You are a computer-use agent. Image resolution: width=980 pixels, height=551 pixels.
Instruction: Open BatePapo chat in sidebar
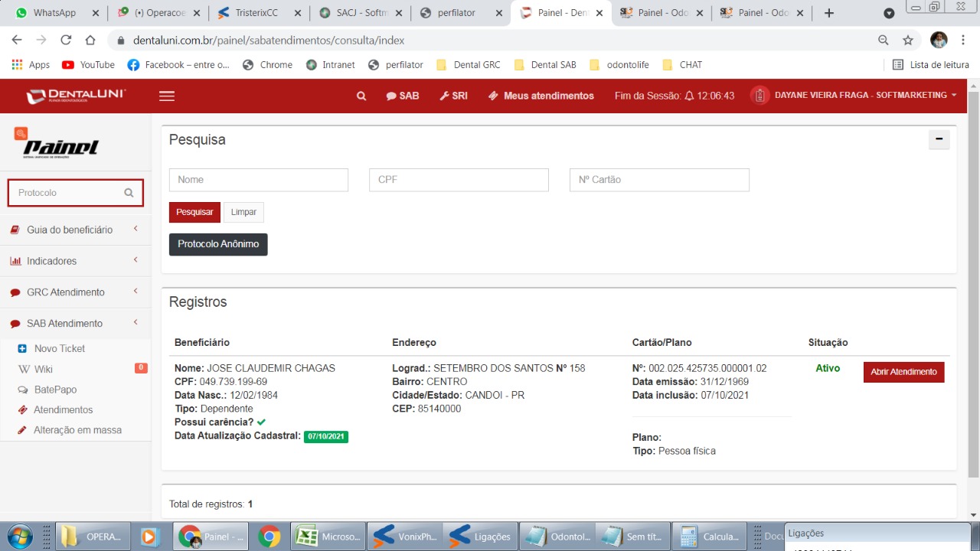55,390
